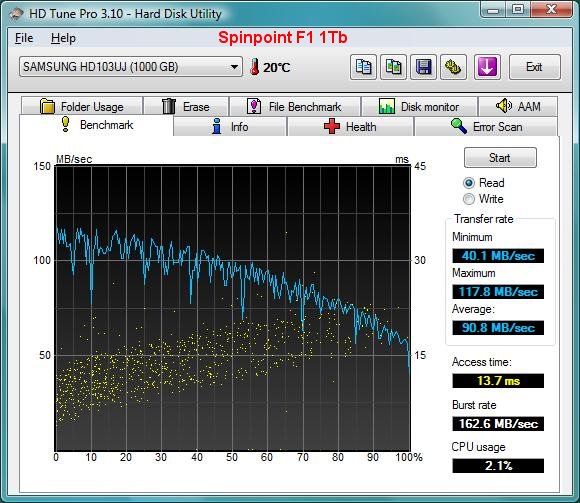This screenshot has height=503, width=580.
Task: Click the 2.1% CPU usage value
Action: [x=498, y=466]
